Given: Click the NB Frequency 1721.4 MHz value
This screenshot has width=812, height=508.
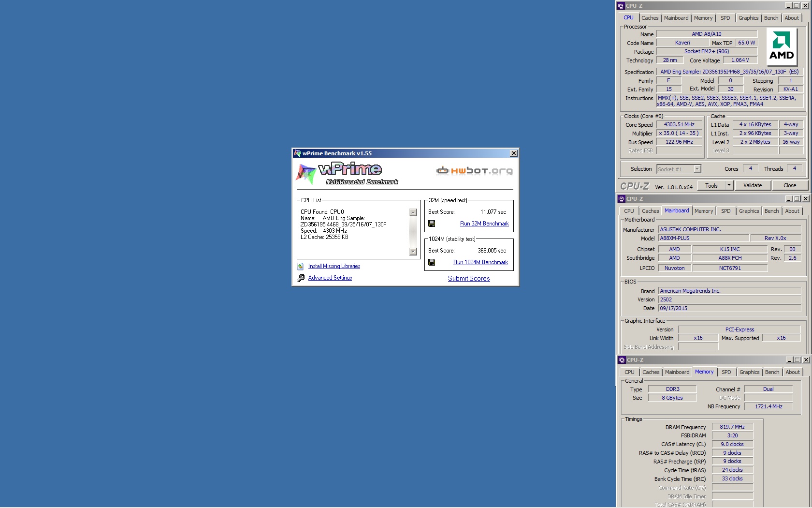Looking at the screenshot, I should (768, 406).
